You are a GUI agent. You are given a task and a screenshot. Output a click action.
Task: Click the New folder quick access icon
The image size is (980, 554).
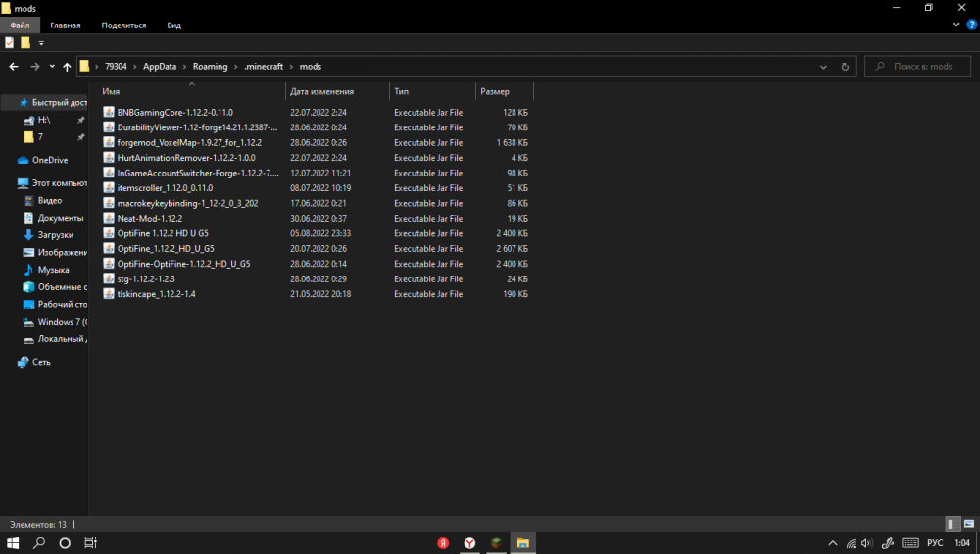click(x=25, y=42)
